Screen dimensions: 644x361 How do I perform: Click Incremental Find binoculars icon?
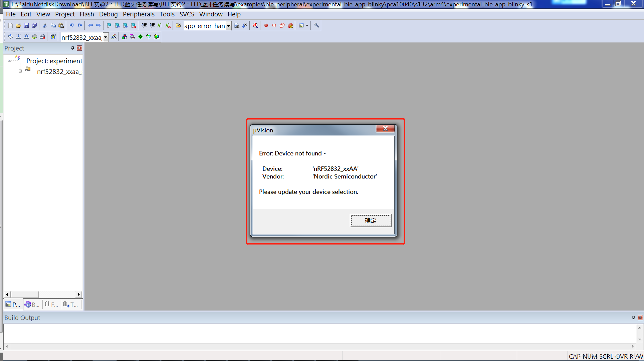(x=245, y=25)
